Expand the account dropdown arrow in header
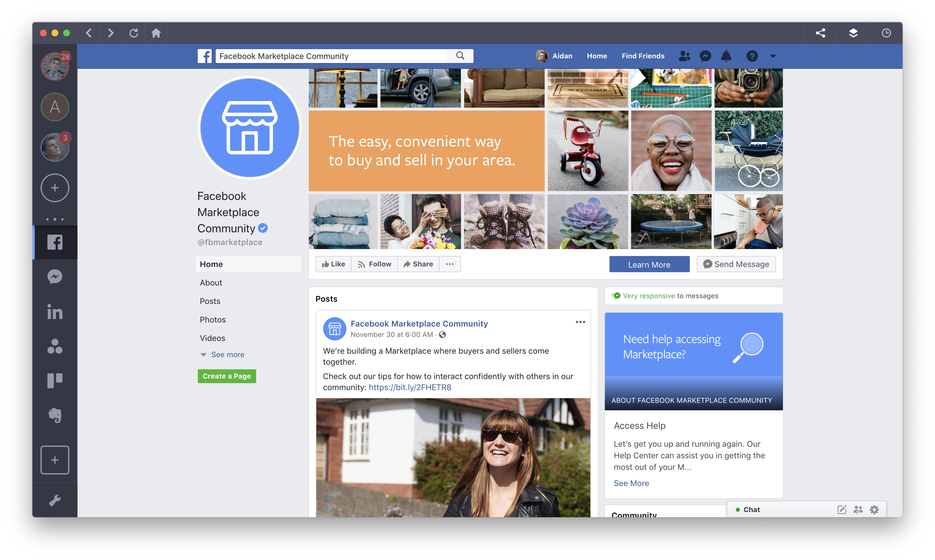The width and height of the screenshot is (935, 560). click(x=773, y=56)
